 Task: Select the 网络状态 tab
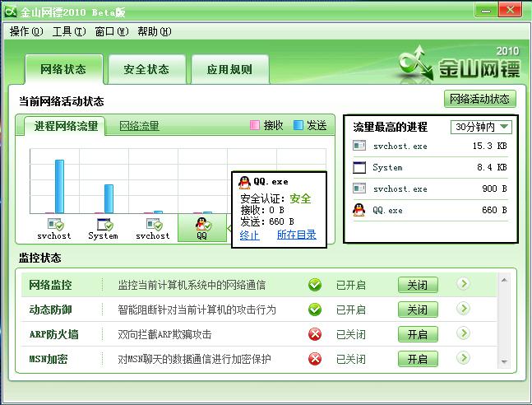pyautogui.click(x=63, y=69)
